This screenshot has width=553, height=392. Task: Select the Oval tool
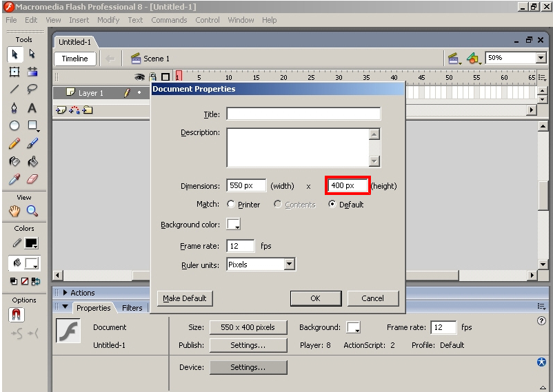tap(14, 125)
